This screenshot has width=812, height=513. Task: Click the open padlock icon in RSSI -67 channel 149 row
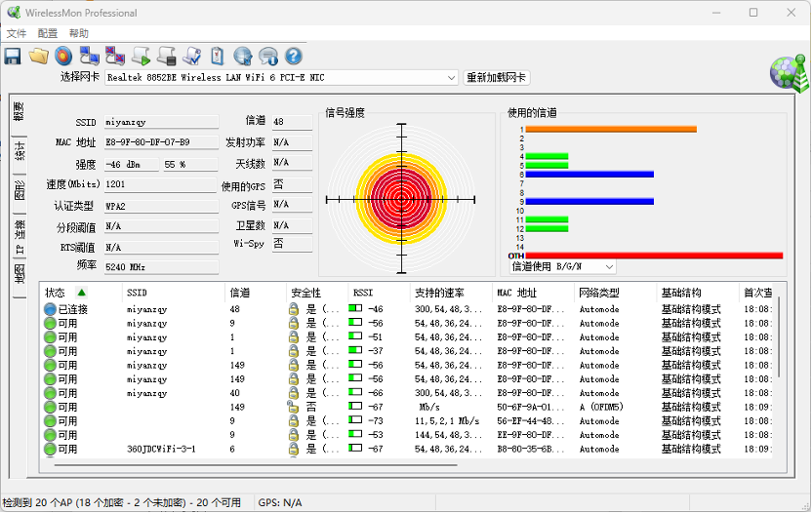pyautogui.click(x=293, y=407)
